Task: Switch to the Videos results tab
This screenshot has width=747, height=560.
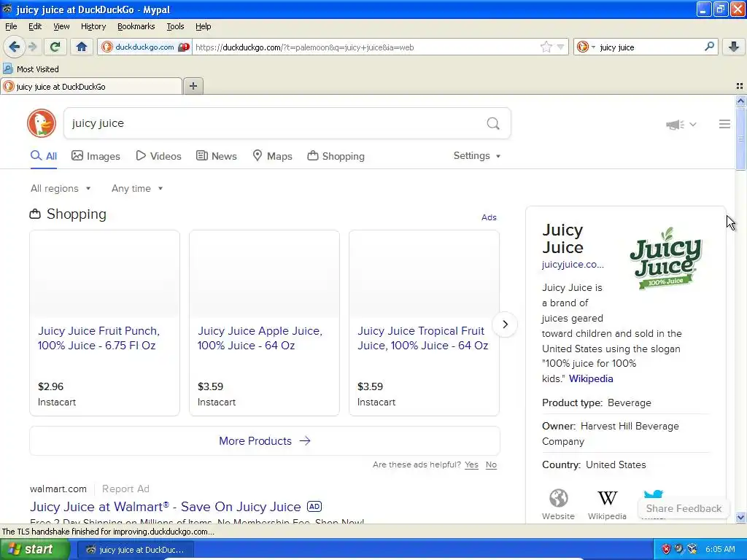Action: tap(158, 156)
